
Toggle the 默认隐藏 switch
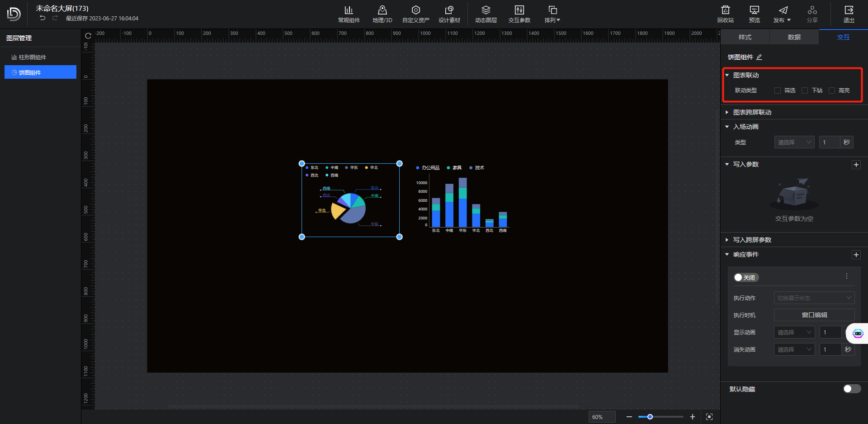point(852,389)
